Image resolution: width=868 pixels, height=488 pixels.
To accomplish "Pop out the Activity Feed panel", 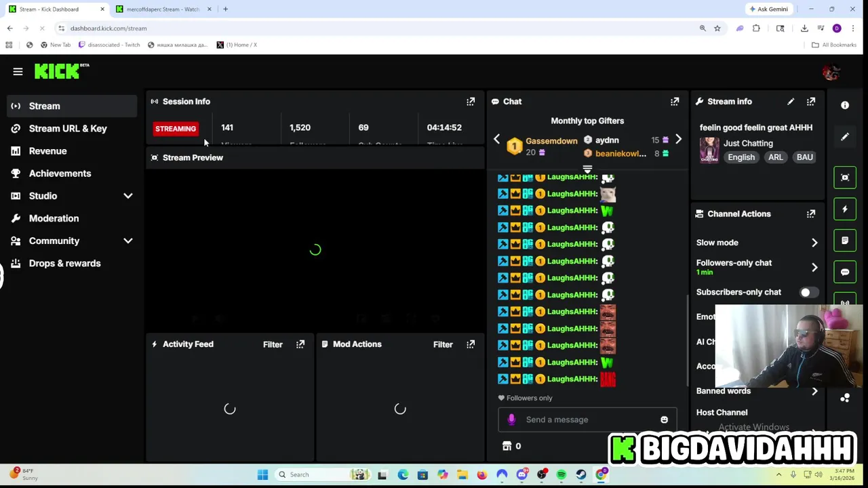I will [x=300, y=344].
